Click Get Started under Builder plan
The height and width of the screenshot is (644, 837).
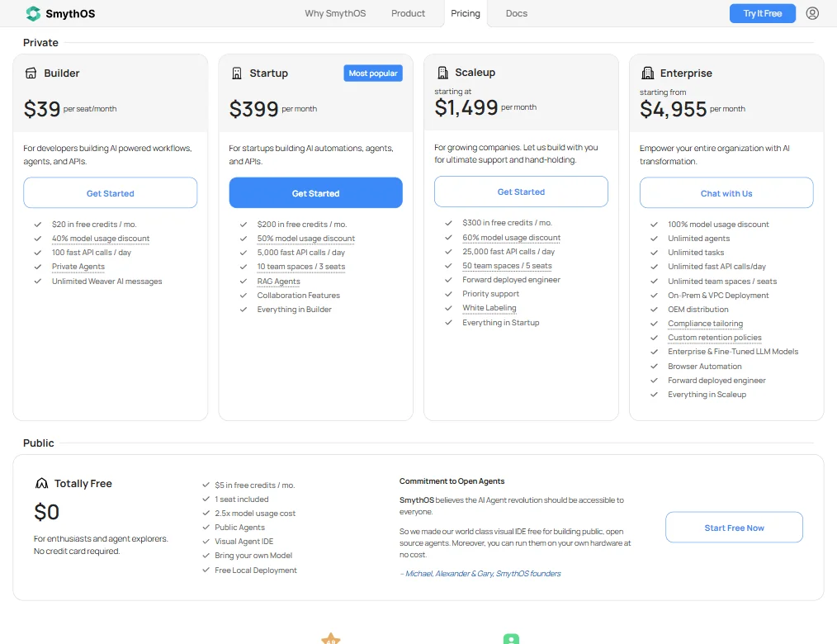[x=111, y=192]
